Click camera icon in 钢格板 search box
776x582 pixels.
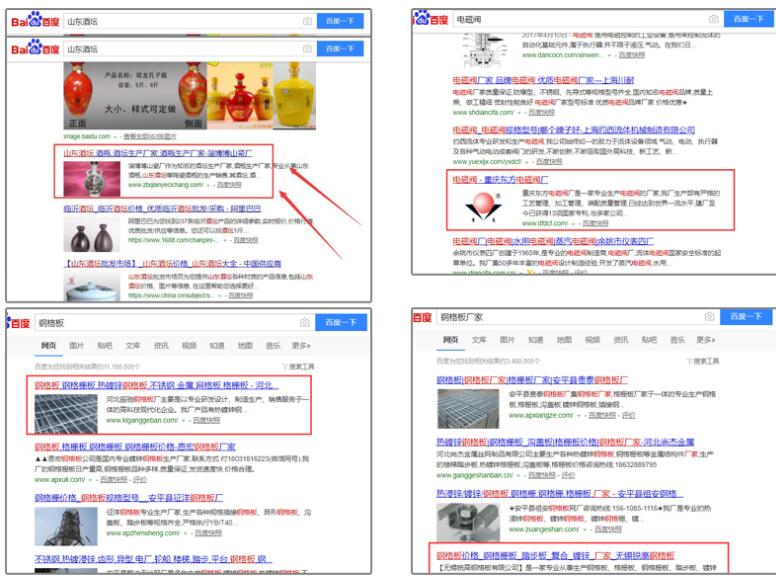(305, 323)
